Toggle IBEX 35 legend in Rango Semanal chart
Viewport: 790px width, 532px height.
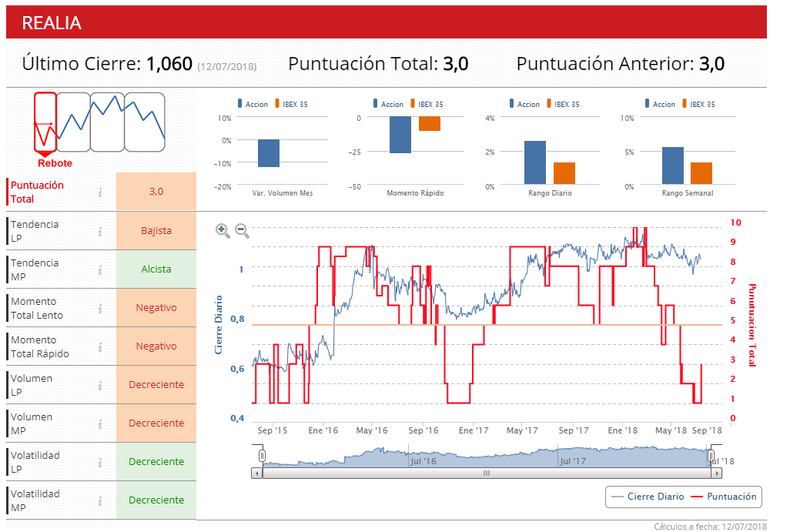pyautogui.click(x=699, y=104)
